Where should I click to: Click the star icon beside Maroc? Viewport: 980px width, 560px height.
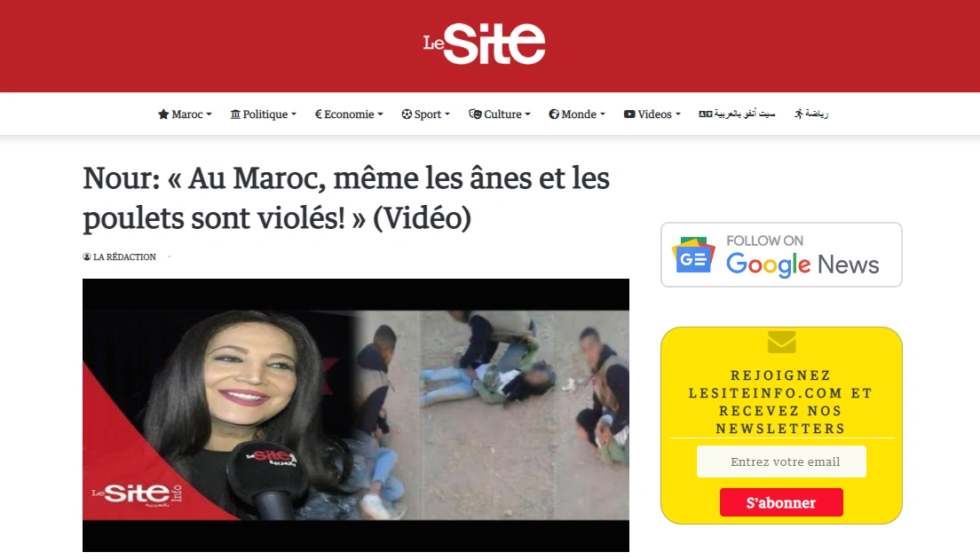tap(163, 114)
